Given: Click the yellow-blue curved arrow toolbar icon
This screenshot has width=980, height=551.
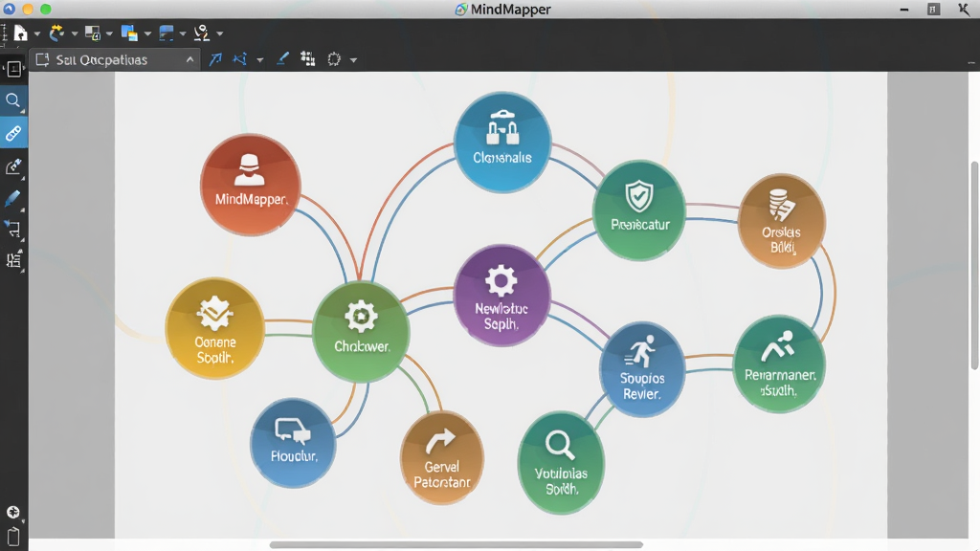Looking at the screenshot, I should pyautogui.click(x=56, y=33).
